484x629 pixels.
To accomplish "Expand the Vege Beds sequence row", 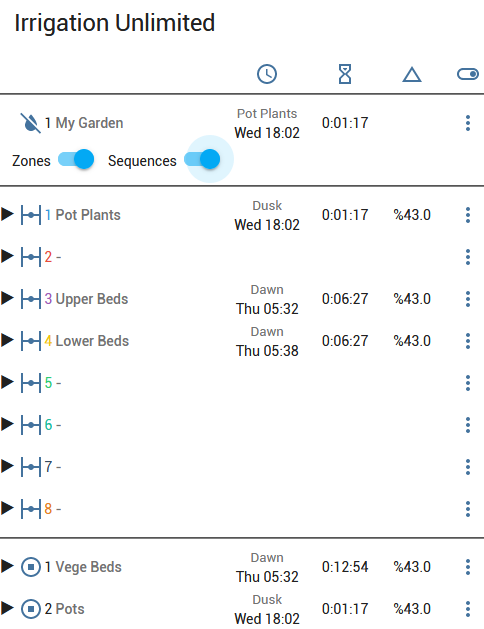I will tap(7, 566).
